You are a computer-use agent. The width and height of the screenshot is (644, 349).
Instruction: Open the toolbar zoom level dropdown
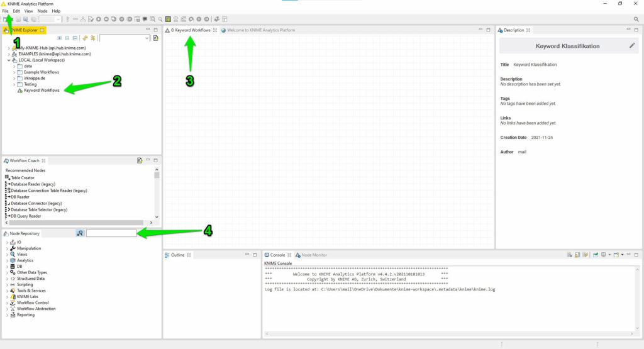[x=58, y=19]
